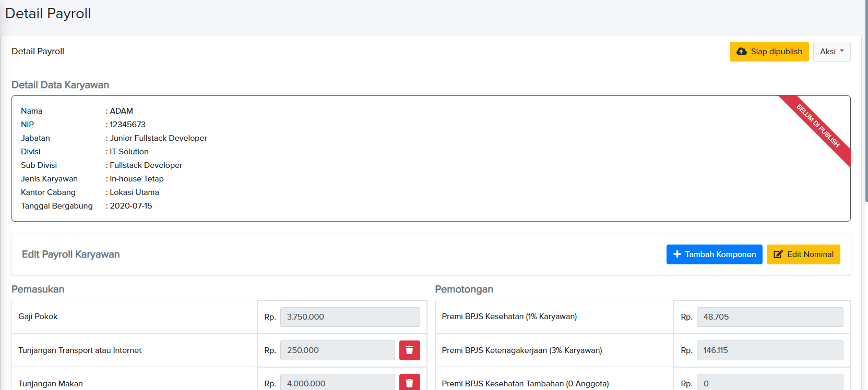Select the Tunjangan Transport amount field
Screen dimensions: 868x390
click(x=337, y=350)
